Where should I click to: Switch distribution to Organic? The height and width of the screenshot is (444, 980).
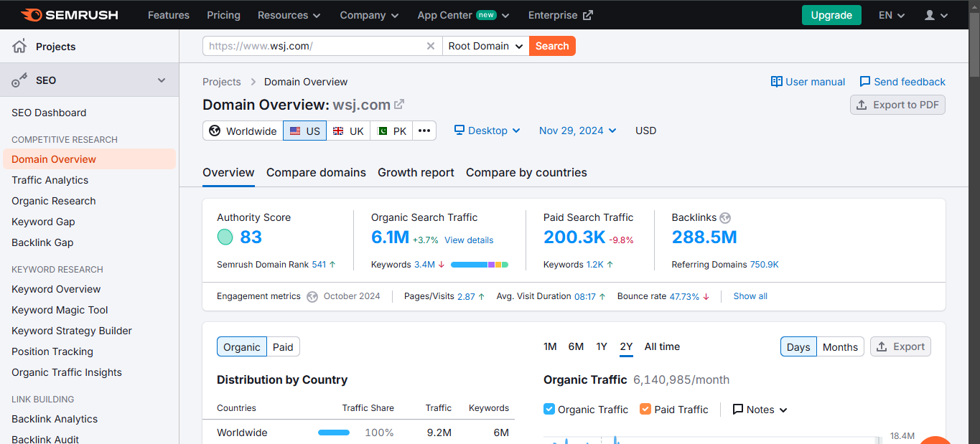[x=242, y=346]
